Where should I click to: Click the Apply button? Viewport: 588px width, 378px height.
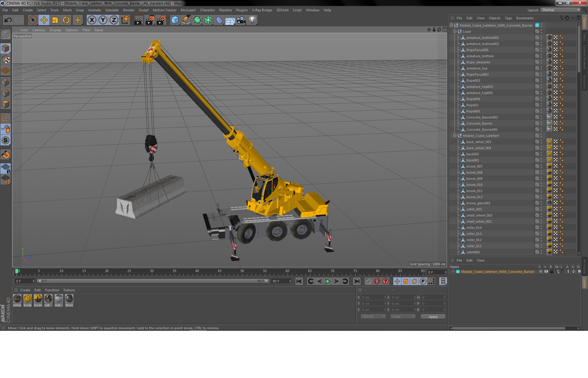pyautogui.click(x=433, y=317)
